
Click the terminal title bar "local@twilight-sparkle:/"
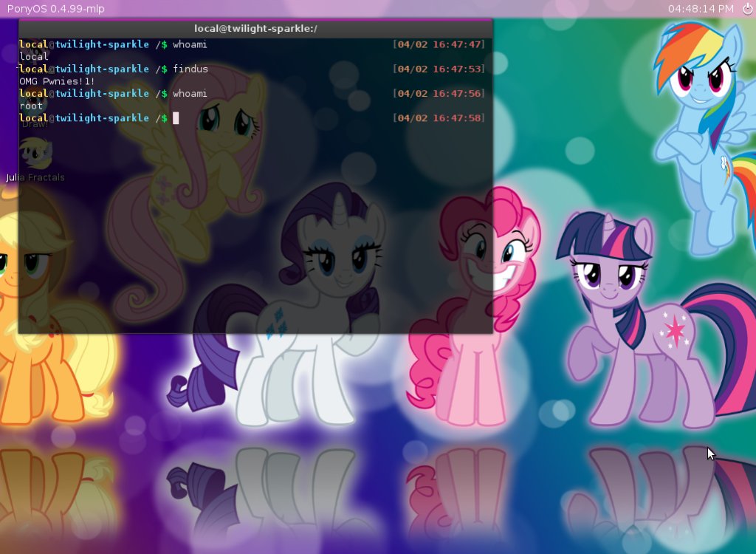[x=255, y=29]
